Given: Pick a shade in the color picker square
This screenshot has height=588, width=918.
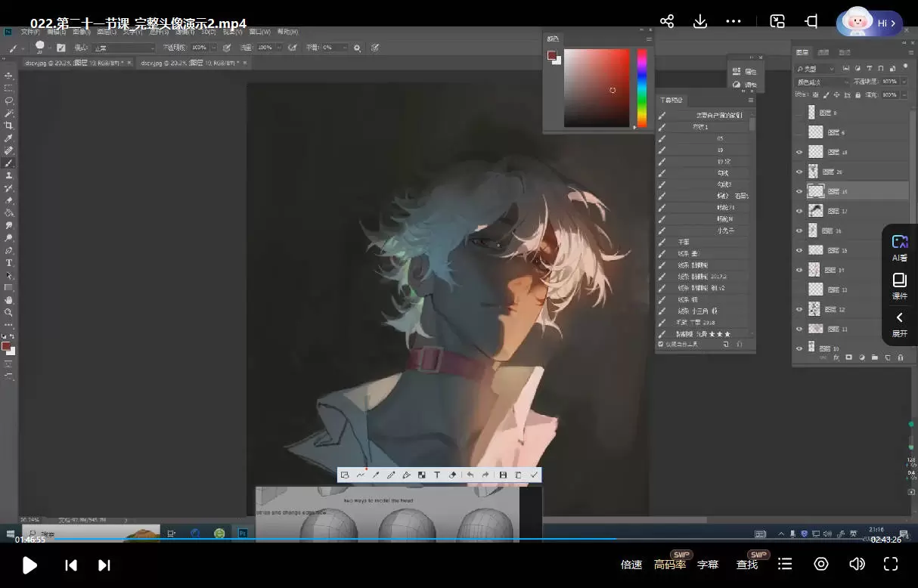Looking at the screenshot, I should click(597, 88).
